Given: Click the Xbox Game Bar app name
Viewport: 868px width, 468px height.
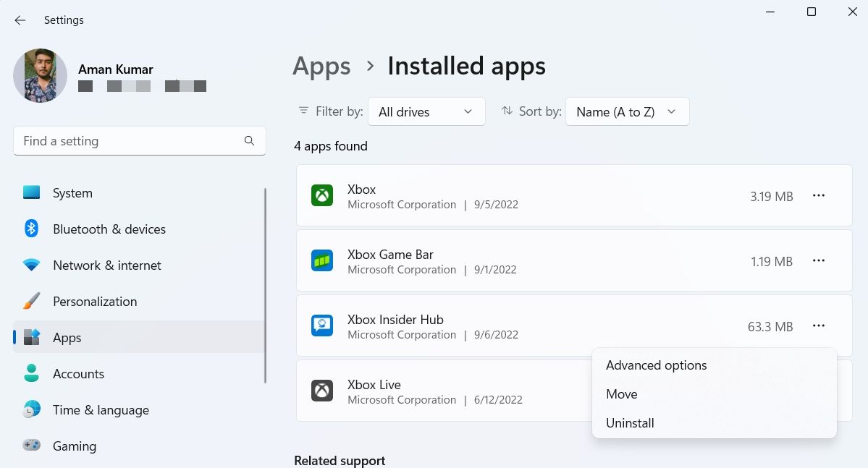Looking at the screenshot, I should [x=390, y=255].
